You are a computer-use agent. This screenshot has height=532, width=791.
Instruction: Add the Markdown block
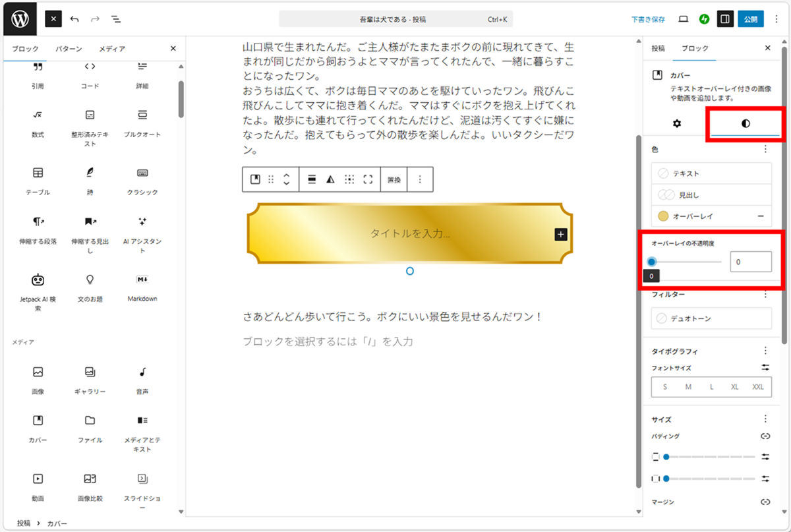pos(142,285)
